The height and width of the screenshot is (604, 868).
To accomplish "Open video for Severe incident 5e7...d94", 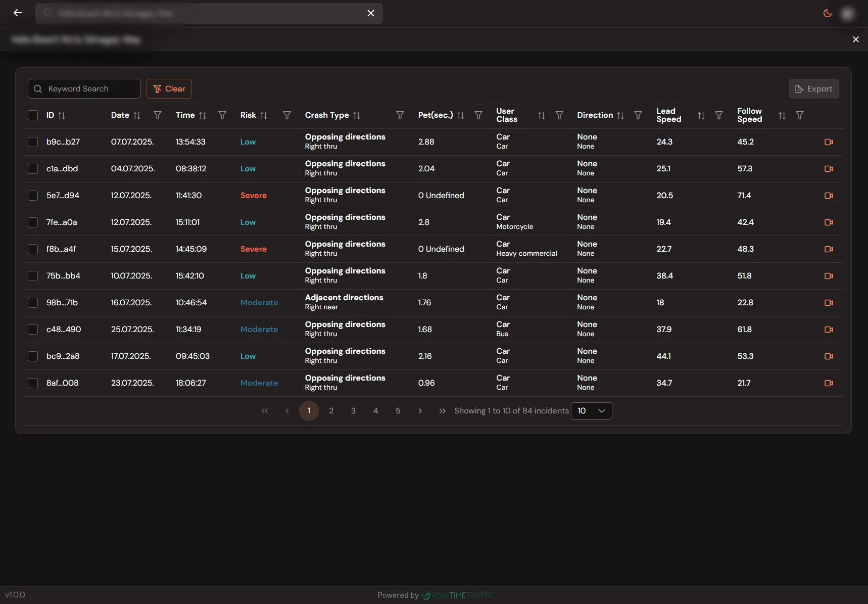I will click(x=829, y=196).
